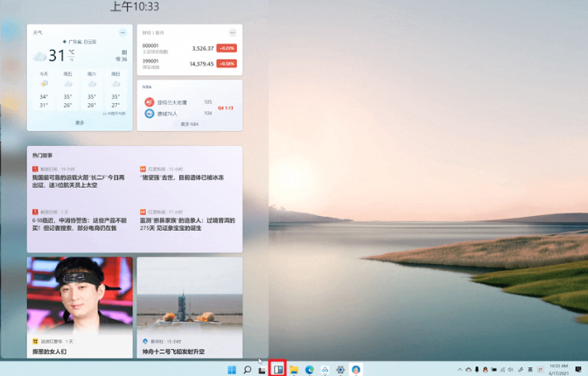This screenshot has width=588, height=376.
Task: Click 更多 NBA button
Action: (190, 124)
